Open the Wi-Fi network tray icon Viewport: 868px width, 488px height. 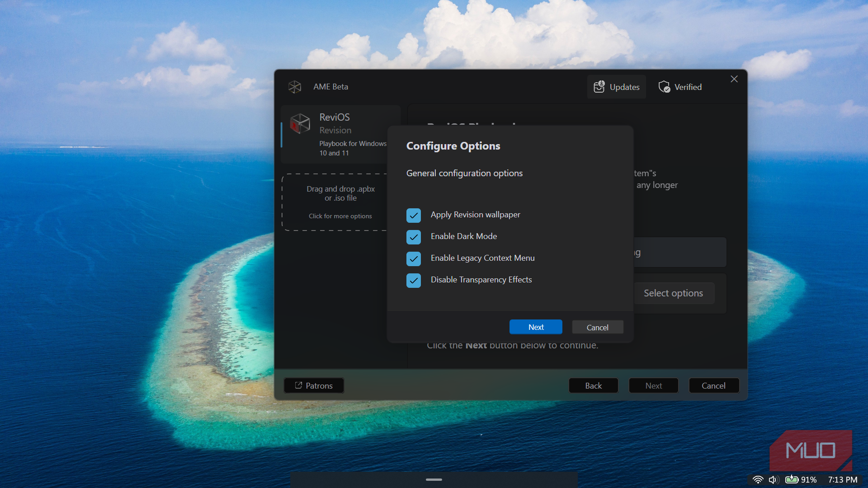(x=758, y=479)
